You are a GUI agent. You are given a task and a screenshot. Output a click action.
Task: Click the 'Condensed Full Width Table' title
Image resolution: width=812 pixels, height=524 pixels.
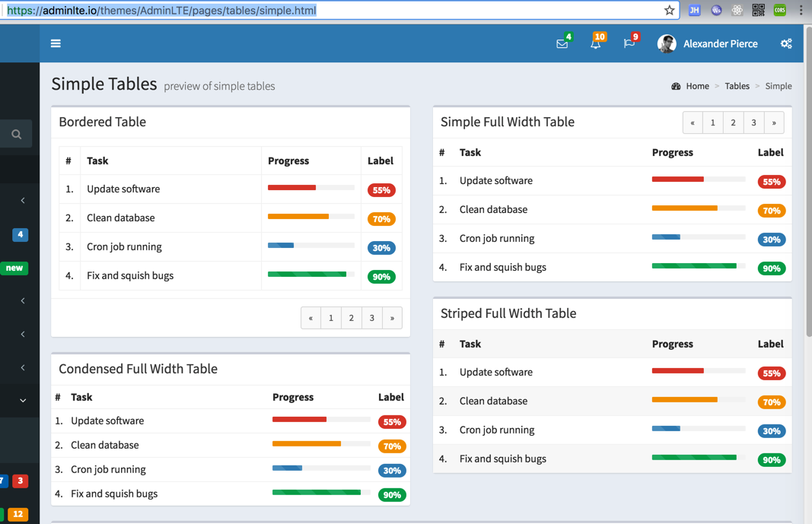tap(138, 369)
